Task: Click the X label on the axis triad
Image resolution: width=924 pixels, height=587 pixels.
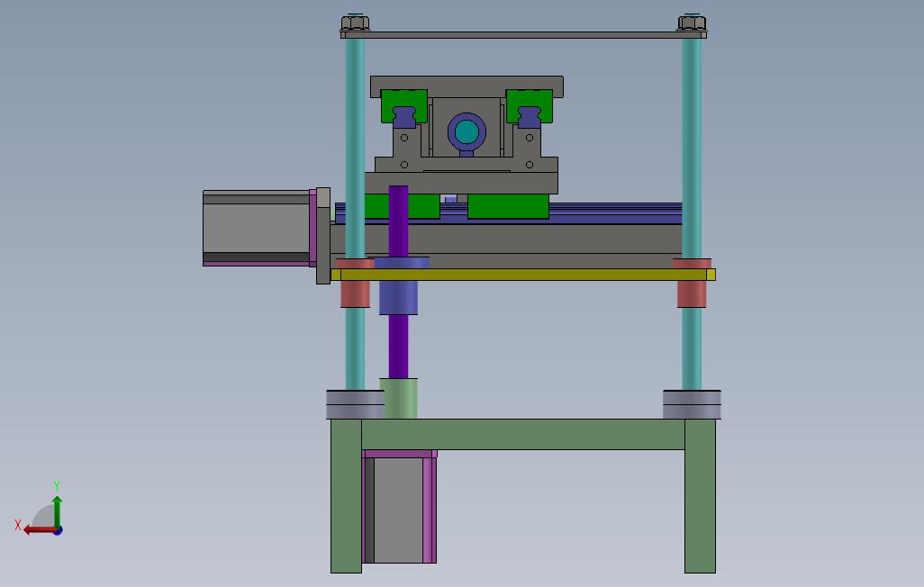Action: point(18,525)
